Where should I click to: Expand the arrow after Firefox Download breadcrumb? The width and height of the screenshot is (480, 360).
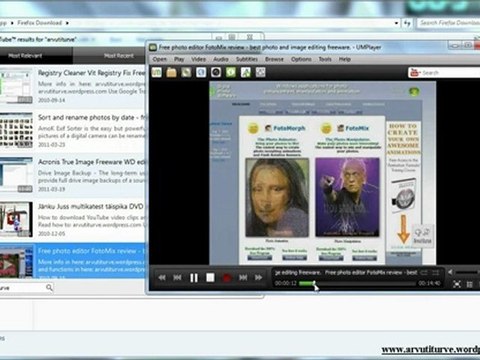coord(67,23)
